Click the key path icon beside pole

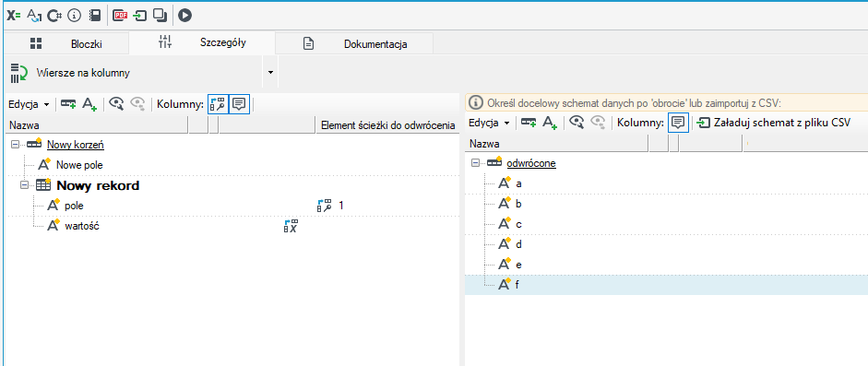pos(325,206)
